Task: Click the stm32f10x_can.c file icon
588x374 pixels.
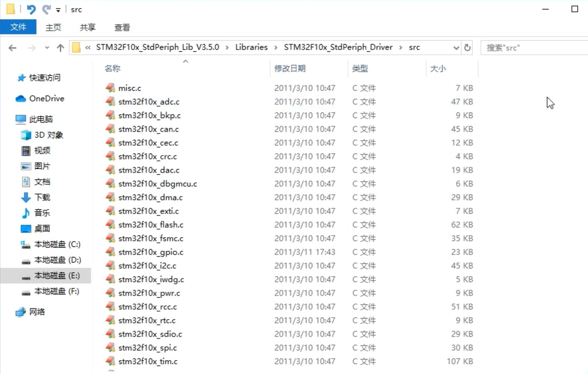Action: point(110,129)
